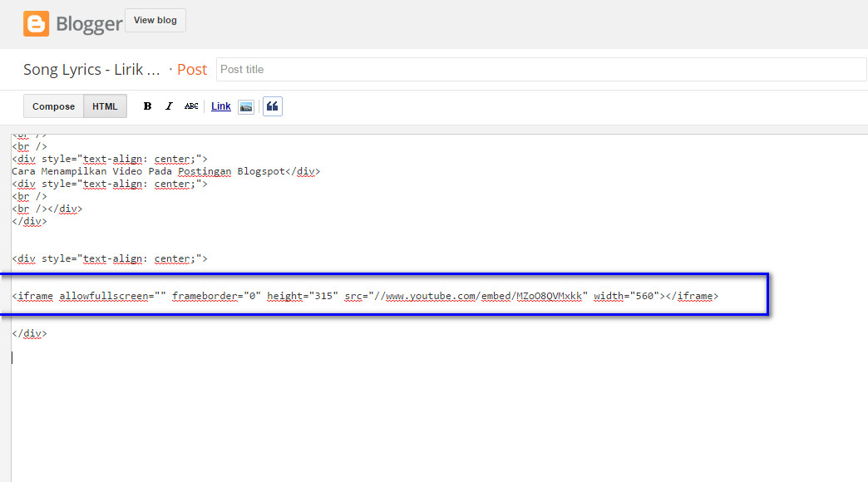Click the height="315" attribute text

tap(303, 296)
